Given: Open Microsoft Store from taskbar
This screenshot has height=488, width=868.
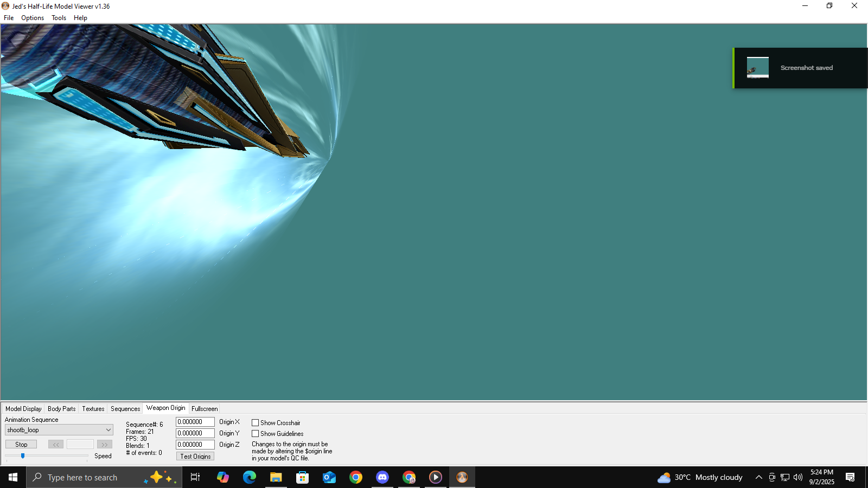Looking at the screenshot, I should click(303, 477).
